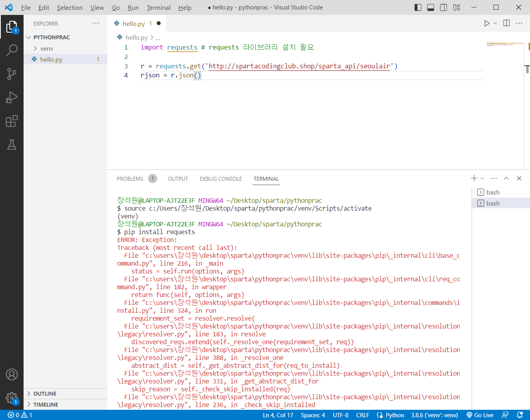Open run options dropdown beside play button
Image resolution: width=530 pixels, height=420 pixels.
(x=495, y=23)
